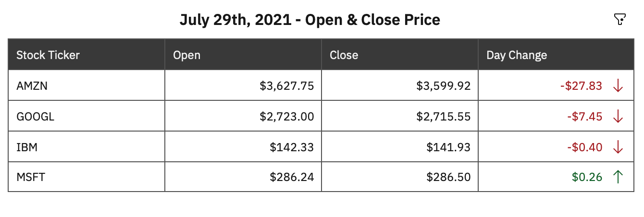Screen dimensions: 644x217
Task: Click the IBM red down arrow
Action: (x=618, y=147)
